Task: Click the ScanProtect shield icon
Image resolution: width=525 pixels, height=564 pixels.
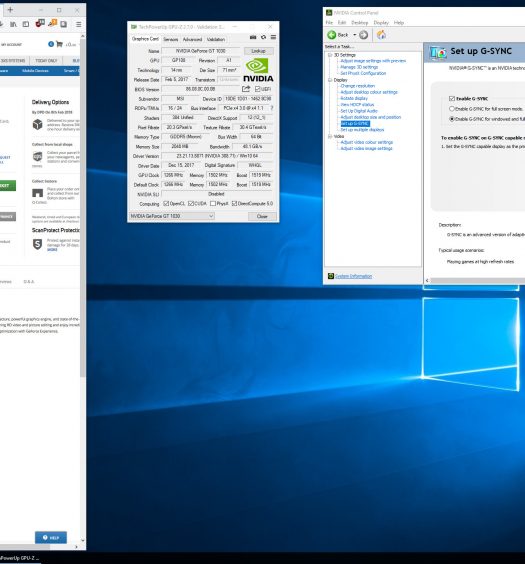Action: 37,245
